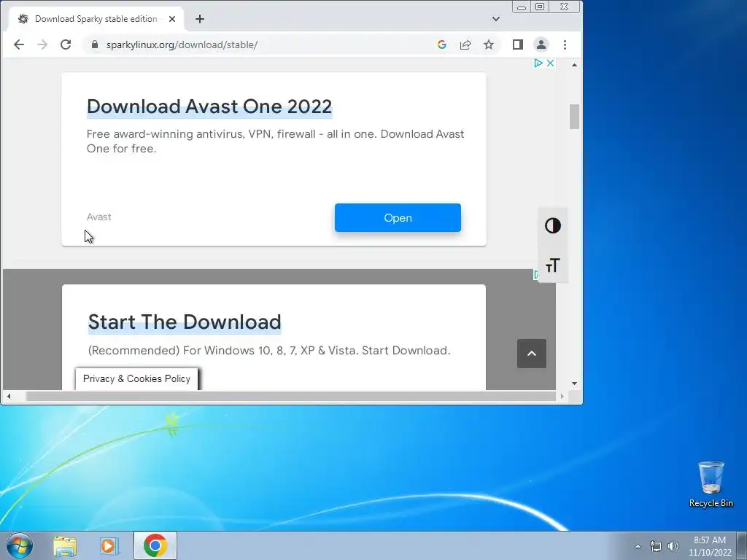Image resolution: width=747 pixels, height=560 pixels.
Task: Bookmark this page with the star
Action: pyautogui.click(x=489, y=44)
